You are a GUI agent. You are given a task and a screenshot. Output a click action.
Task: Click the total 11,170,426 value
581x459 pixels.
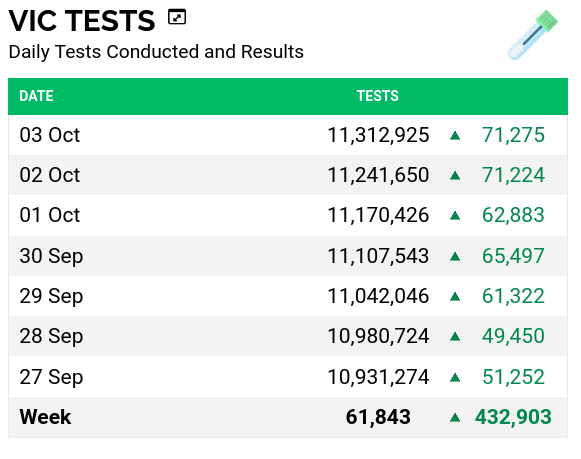click(378, 215)
